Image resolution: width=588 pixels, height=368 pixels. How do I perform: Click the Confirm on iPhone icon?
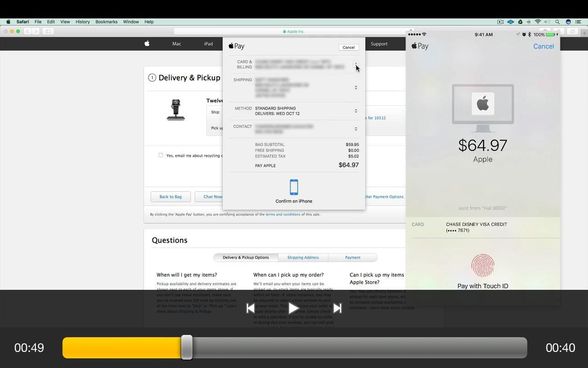pos(294,187)
